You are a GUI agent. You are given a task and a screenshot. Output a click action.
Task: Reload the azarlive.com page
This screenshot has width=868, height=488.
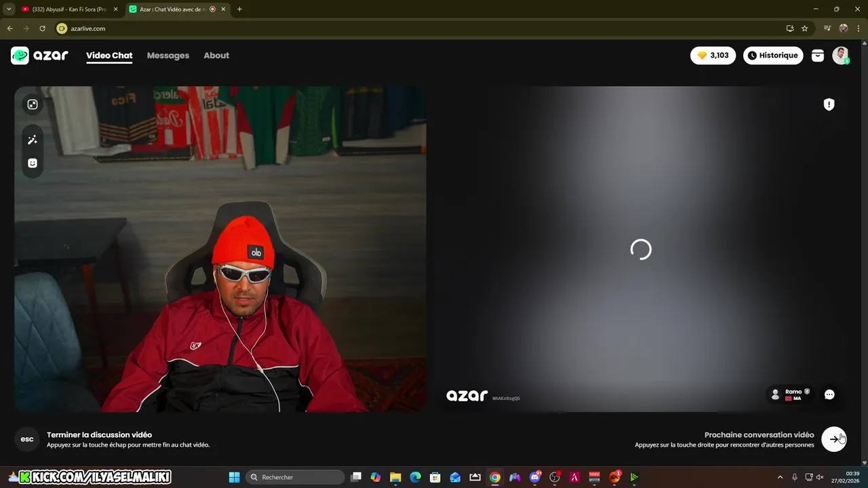point(42,28)
